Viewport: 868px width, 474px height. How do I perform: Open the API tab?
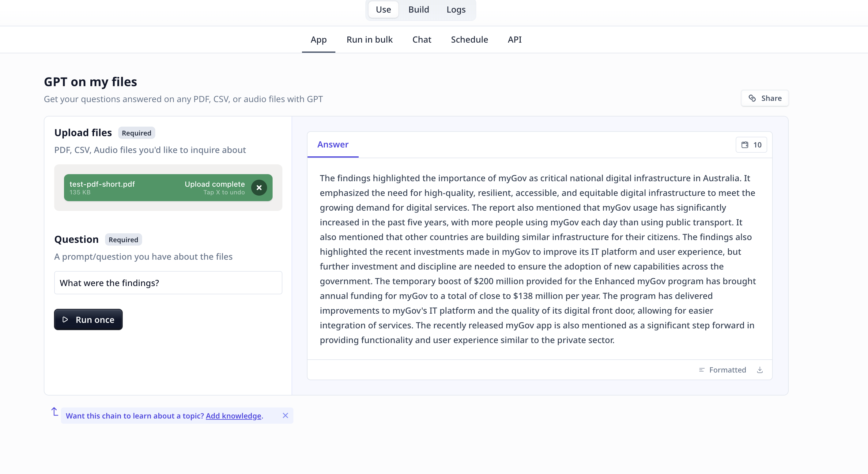click(515, 40)
